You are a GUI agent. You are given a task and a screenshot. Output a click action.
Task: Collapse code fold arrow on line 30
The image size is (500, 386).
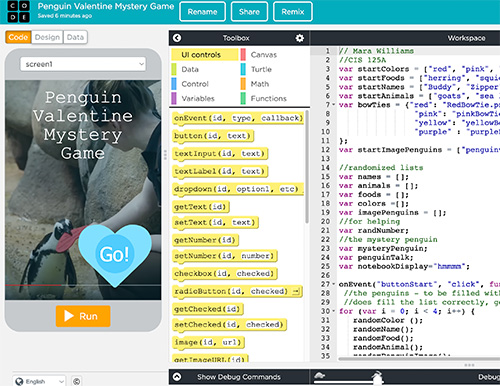pos(334,311)
